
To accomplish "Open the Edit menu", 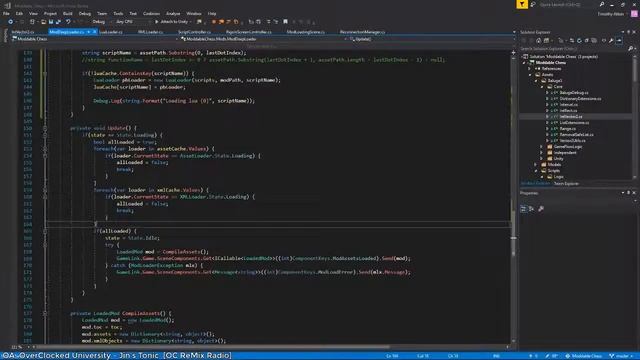I will [x=19, y=13].
